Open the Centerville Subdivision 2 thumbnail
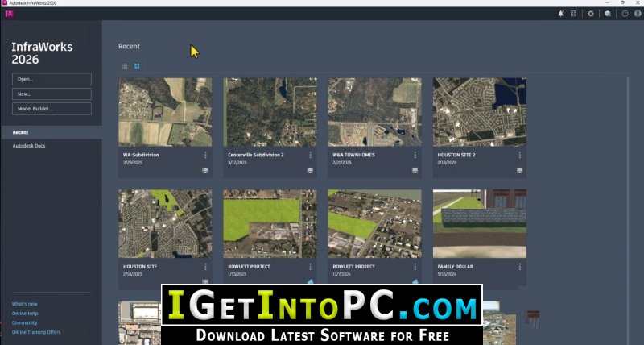The height and width of the screenshot is (345, 644). [270, 112]
